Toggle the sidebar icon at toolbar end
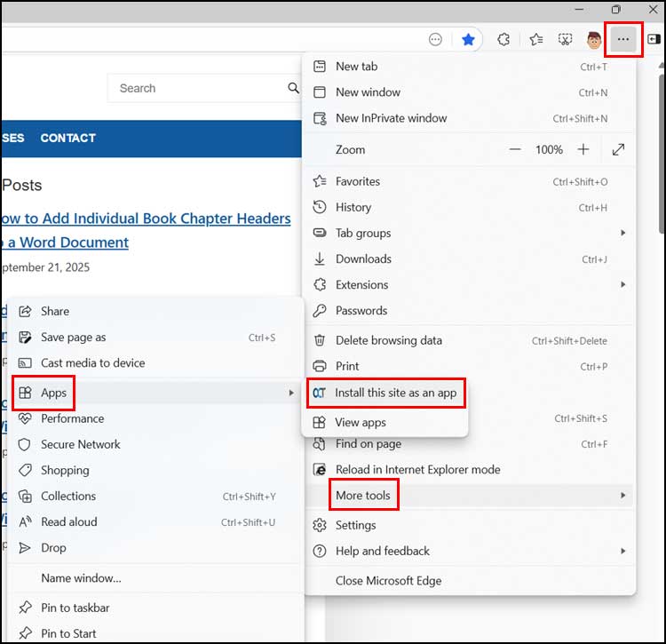The image size is (666, 644). point(654,39)
